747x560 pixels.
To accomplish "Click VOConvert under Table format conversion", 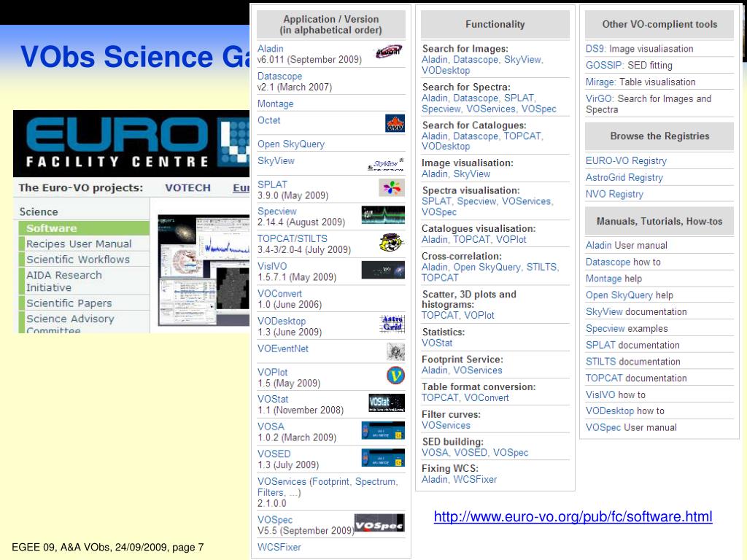I will point(487,397).
